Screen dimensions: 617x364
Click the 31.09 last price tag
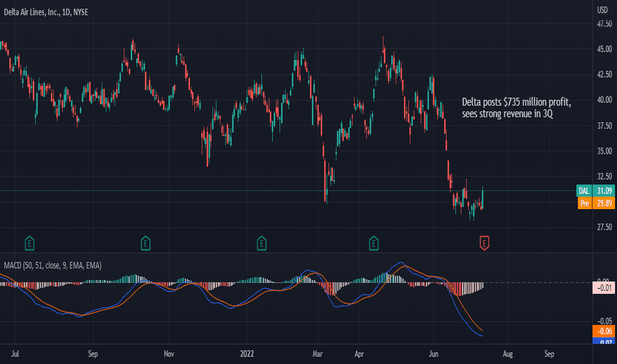click(604, 191)
